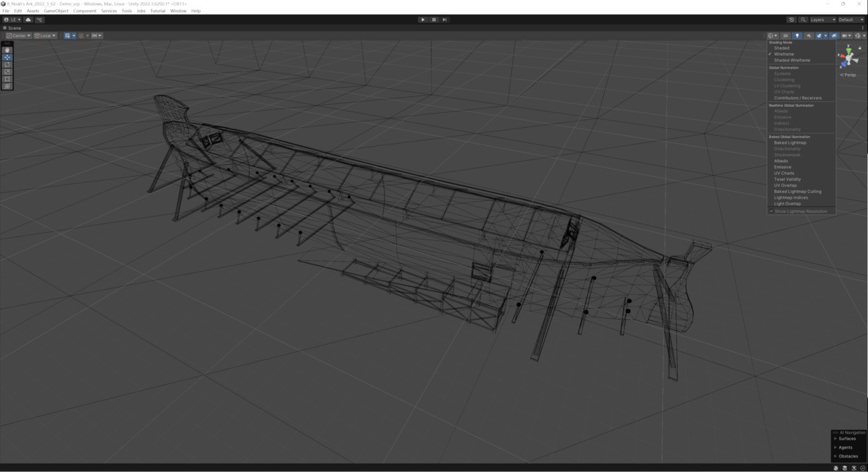Open the Center pivot dropdown

[x=18, y=35]
